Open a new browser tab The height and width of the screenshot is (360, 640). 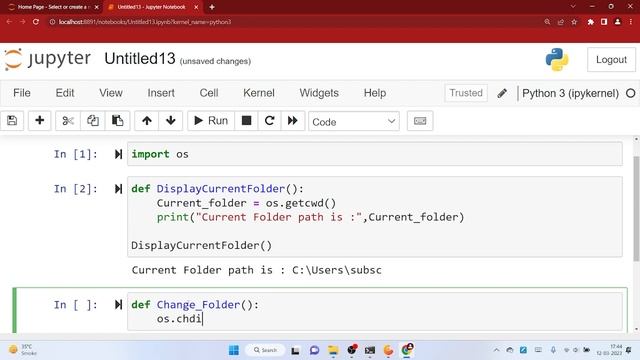[x=212, y=7]
